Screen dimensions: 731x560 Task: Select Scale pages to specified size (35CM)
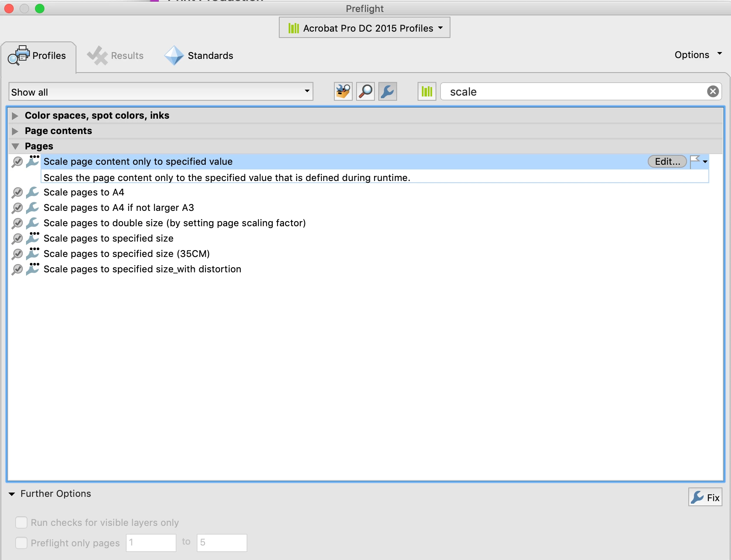[126, 254]
